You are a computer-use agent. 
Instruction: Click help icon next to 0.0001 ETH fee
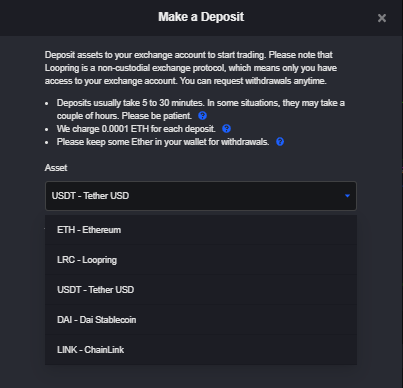pos(226,129)
